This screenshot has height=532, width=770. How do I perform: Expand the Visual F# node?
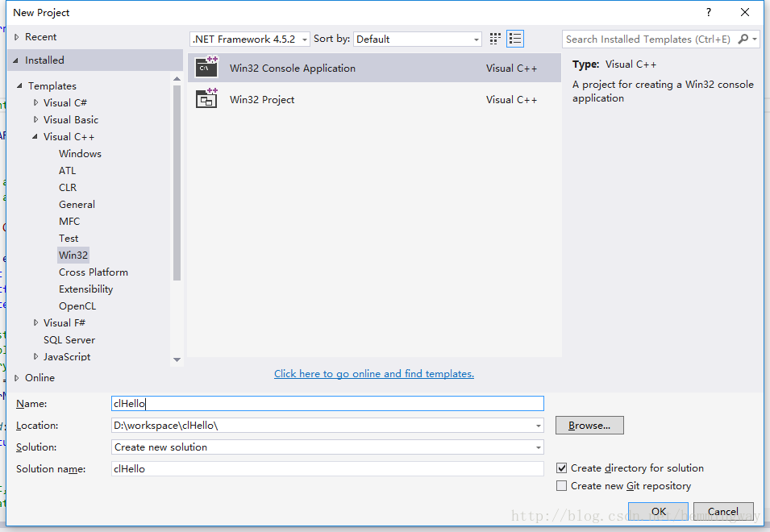pos(35,322)
